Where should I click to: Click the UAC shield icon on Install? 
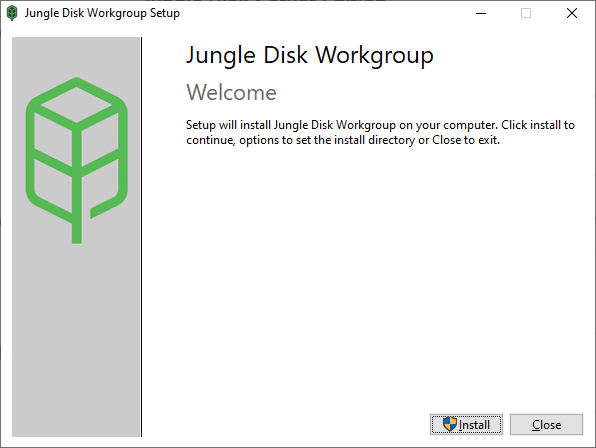[x=450, y=424]
